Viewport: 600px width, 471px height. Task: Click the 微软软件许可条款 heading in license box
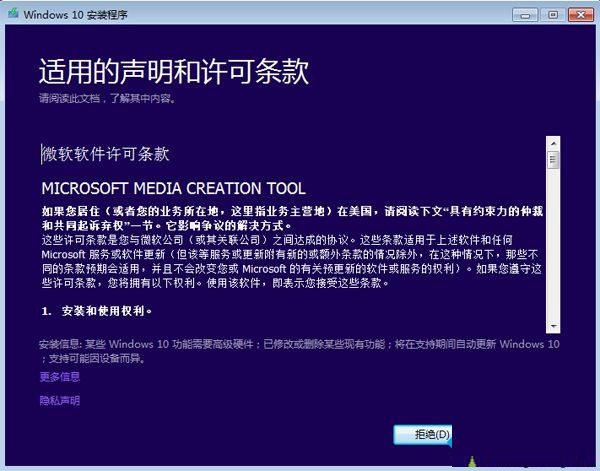click(x=106, y=154)
